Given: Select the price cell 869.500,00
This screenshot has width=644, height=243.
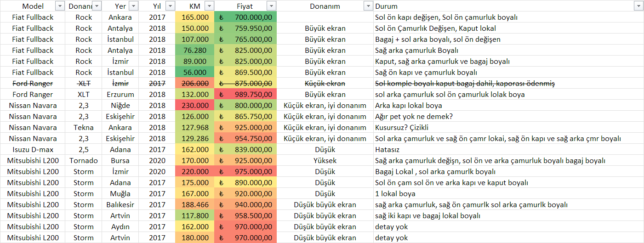Looking at the screenshot, I should point(245,72).
